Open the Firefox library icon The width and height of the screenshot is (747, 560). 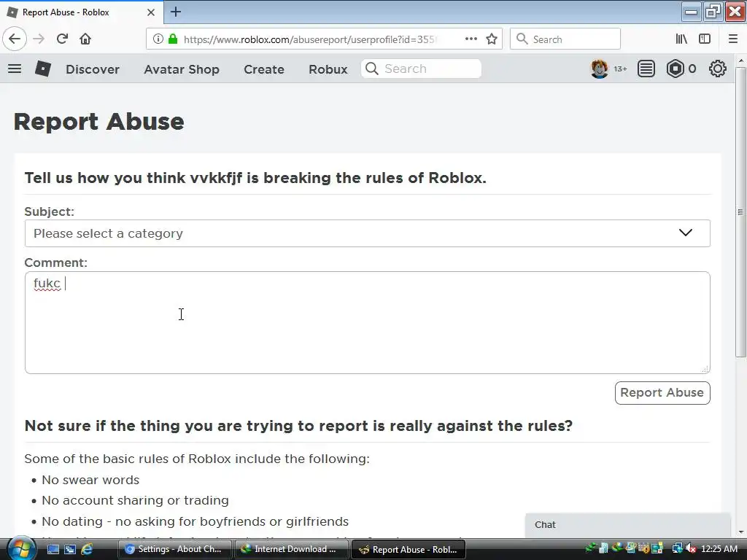coord(681,39)
